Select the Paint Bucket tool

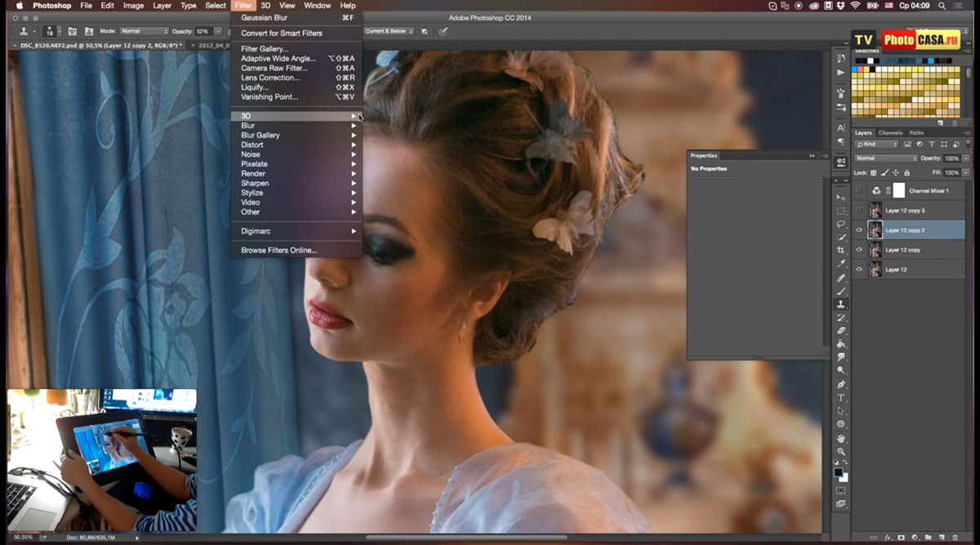pos(840,344)
